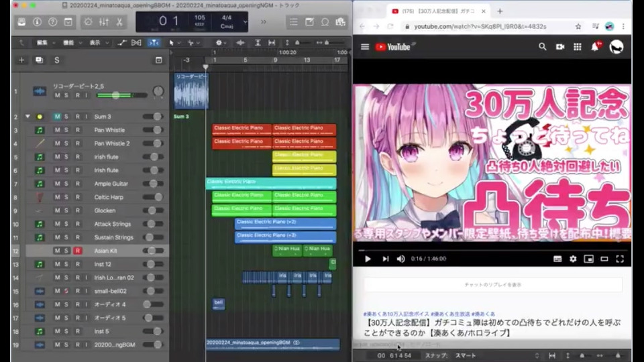
Task: Click the playhead marker in ruler
Action: pos(205,66)
